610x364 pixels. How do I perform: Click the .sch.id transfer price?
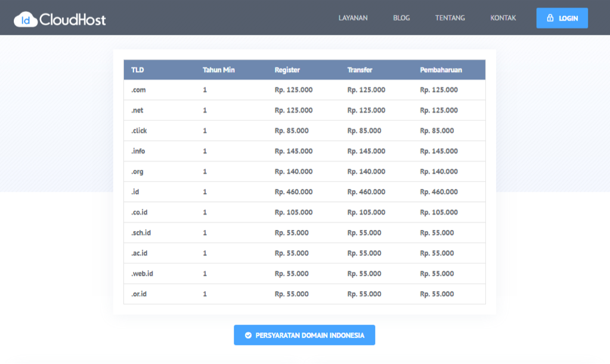pyautogui.click(x=364, y=232)
